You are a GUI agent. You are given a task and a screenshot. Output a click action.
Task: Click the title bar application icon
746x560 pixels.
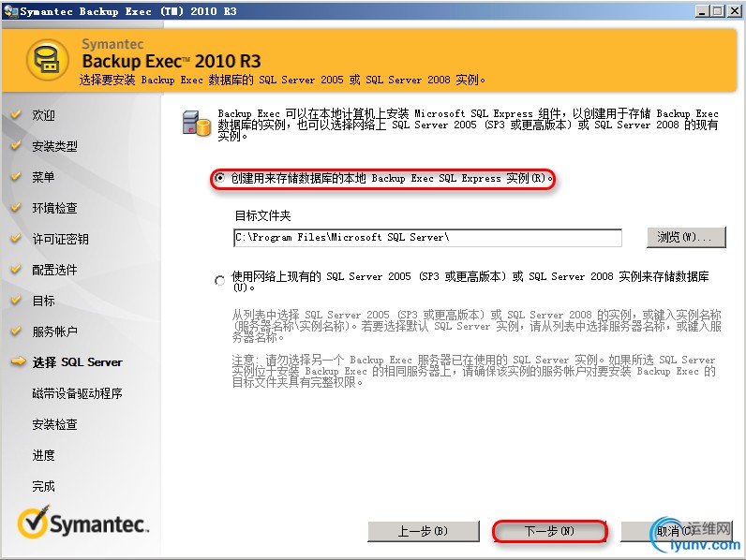click(x=10, y=11)
